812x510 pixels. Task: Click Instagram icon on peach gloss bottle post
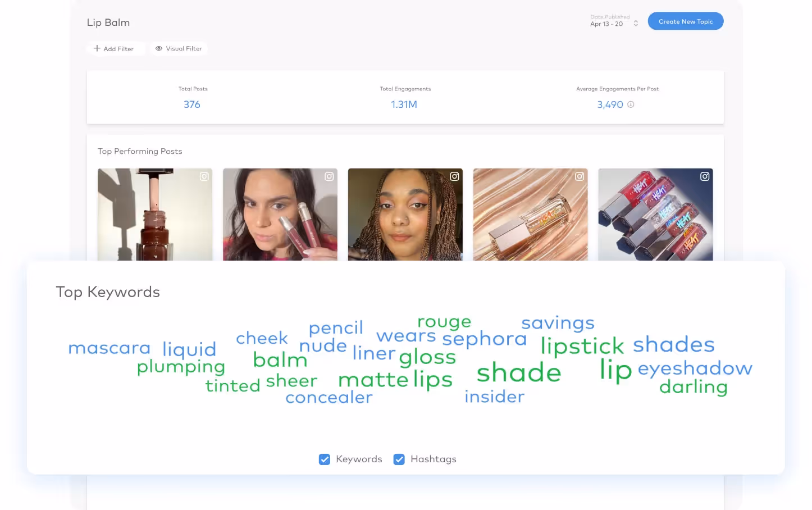(x=580, y=176)
